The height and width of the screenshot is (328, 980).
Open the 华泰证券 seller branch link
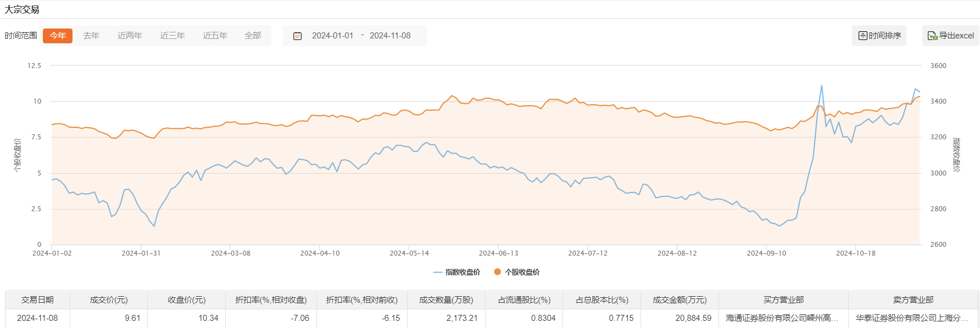coord(912,318)
